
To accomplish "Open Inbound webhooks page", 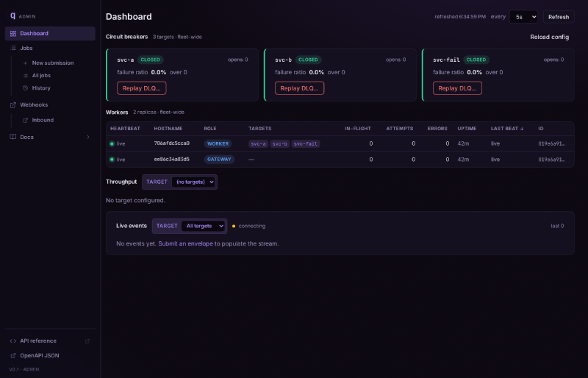I will point(43,120).
